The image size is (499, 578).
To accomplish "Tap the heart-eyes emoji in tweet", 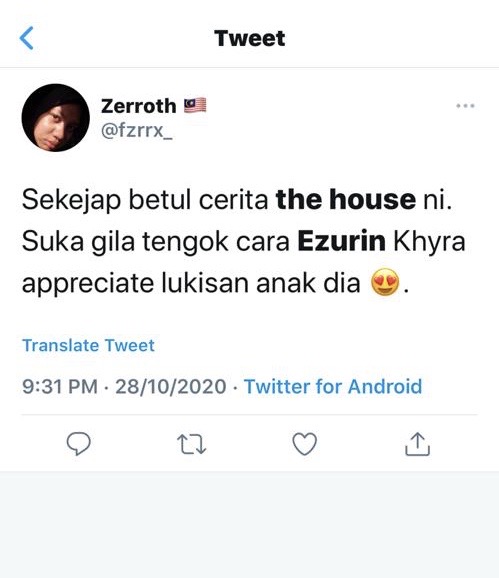I will tap(385, 282).
